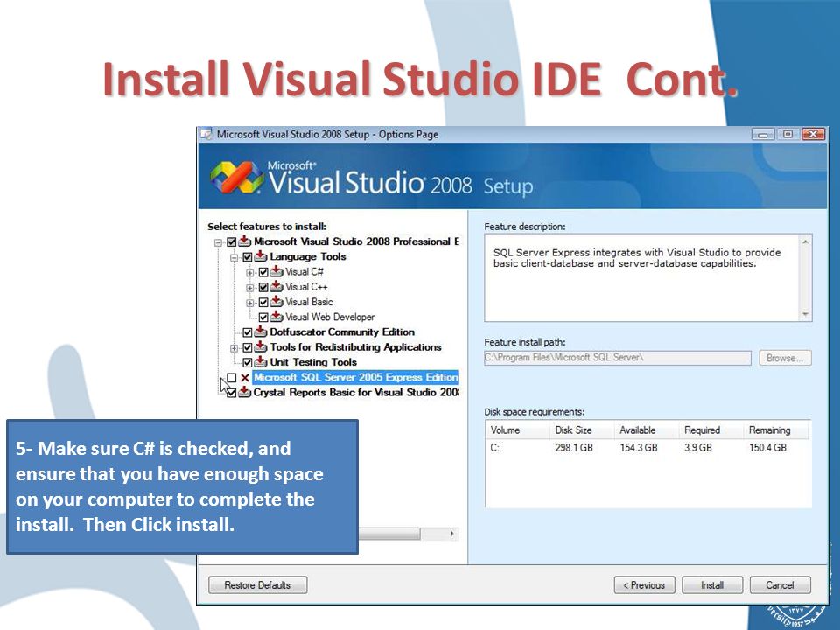Select the Unit Testing Tools row
The height and width of the screenshot is (630, 840).
(313, 362)
